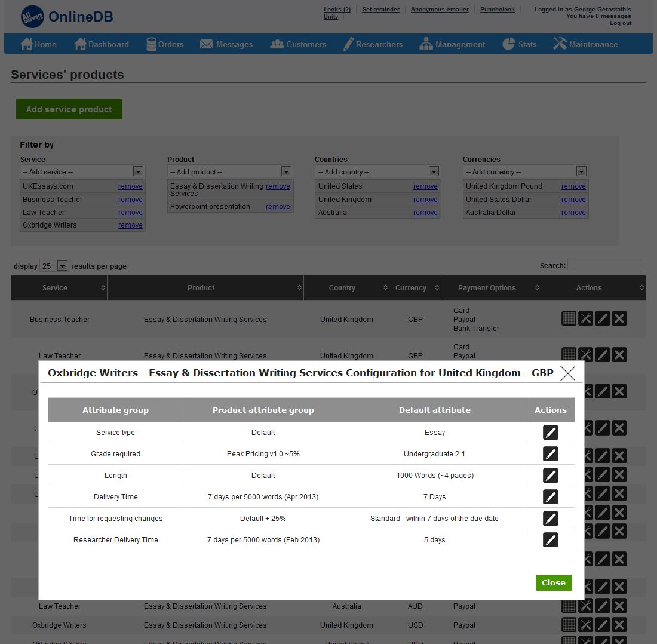Remove the Australia country filter
Viewport: 657px width, 644px height.
pos(425,213)
